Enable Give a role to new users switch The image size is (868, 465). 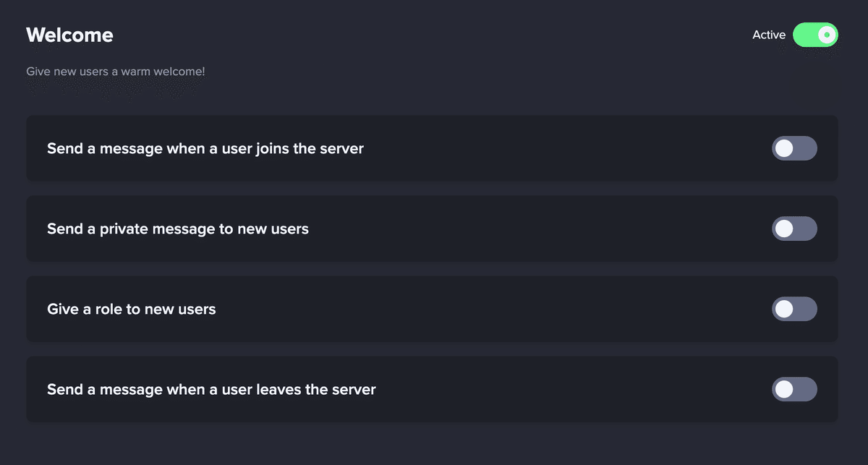[x=794, y=309]
